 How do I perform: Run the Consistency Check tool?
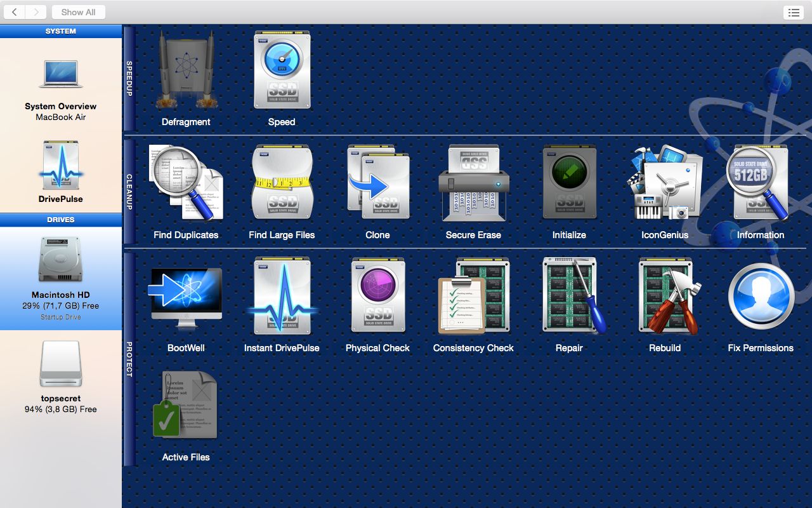tap(473, 305)
